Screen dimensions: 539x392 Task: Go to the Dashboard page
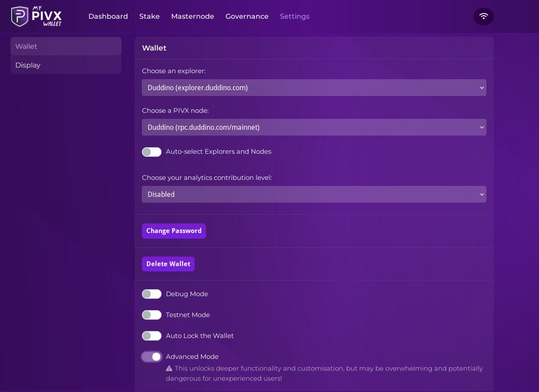coord(108,17)
